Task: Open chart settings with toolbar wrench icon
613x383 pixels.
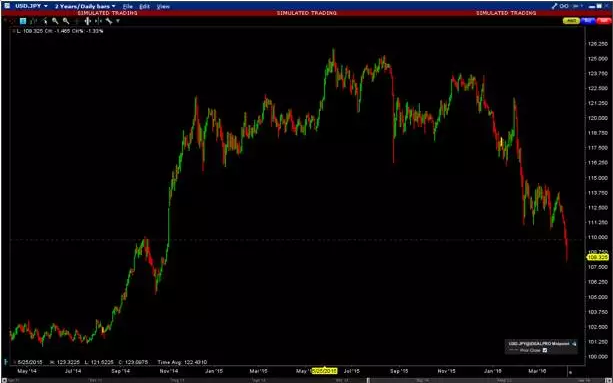Action: coord(109,21)
